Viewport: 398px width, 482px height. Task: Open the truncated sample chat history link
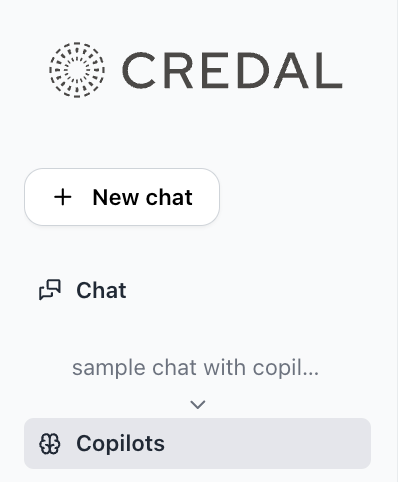tap(195, 368)
